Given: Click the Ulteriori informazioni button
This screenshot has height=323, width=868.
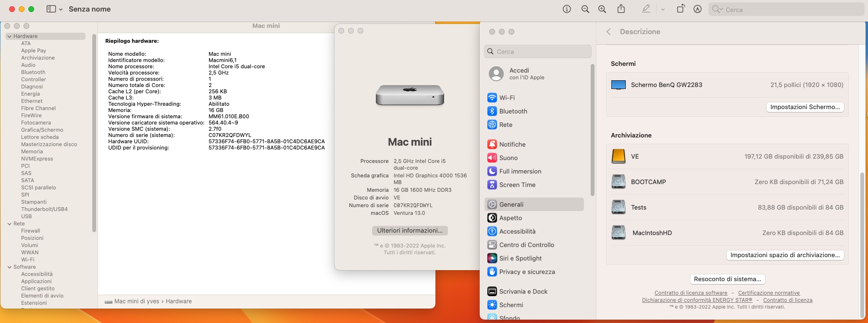Looking at the screenshot, I should [410, 231].
